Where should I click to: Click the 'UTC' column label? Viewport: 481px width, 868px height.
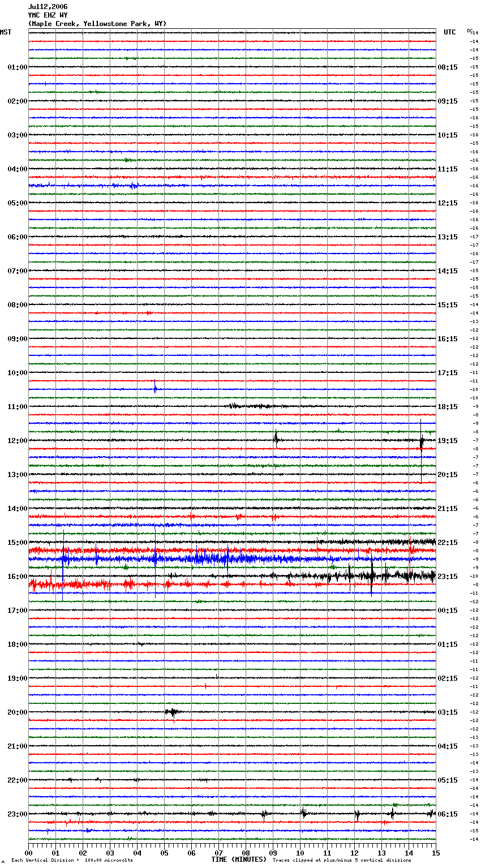click(x=450, y=33)
